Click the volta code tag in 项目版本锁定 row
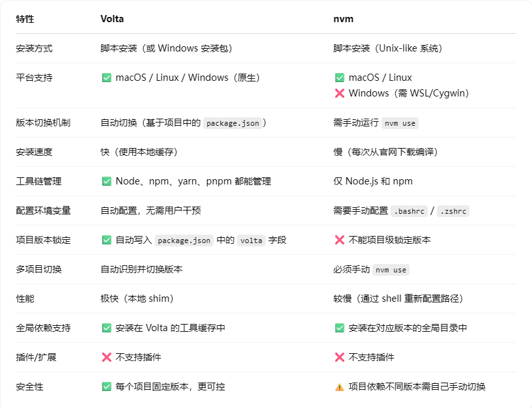This screenshot has height=408, width=532. 251,240
